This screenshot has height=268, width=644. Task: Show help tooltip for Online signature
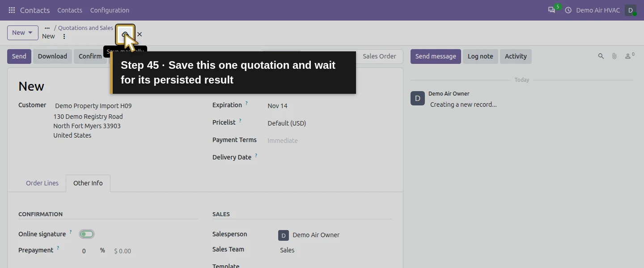pyautogui.click(x=71, y=232)
